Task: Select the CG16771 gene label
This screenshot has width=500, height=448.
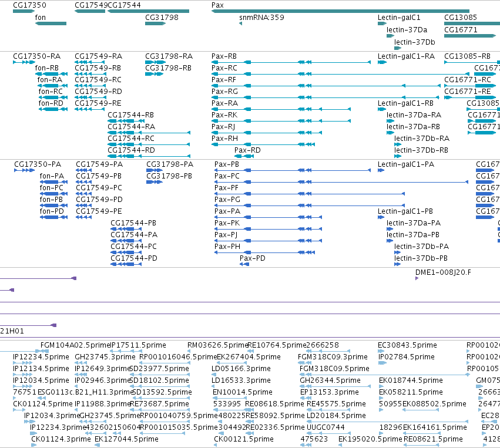Action: pos(461,29)
